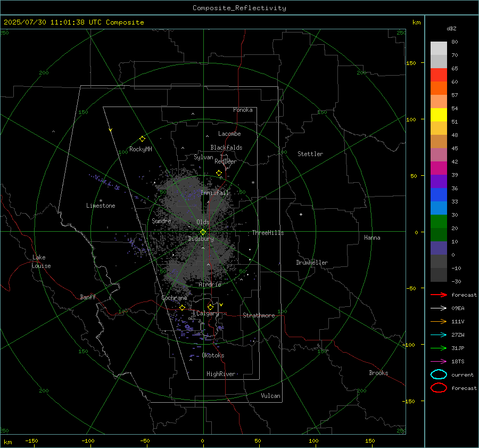Image resolution: width=479 pixels, height=448 pixels.
Task: Select the orange 60 dBZ color swatch
Action: [439, 88]
